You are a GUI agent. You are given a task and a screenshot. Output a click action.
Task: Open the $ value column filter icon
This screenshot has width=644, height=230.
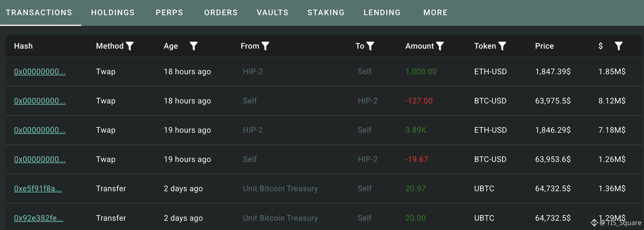[619, 46]
